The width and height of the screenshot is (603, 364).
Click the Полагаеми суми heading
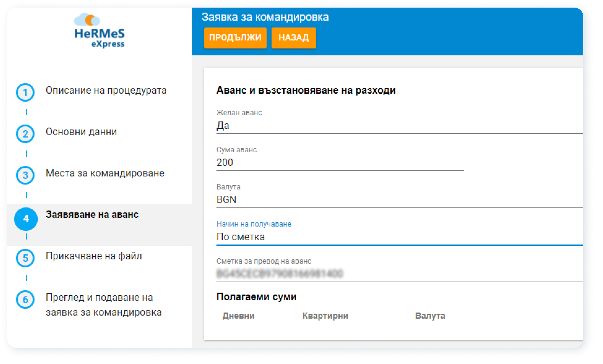[257, 297]
